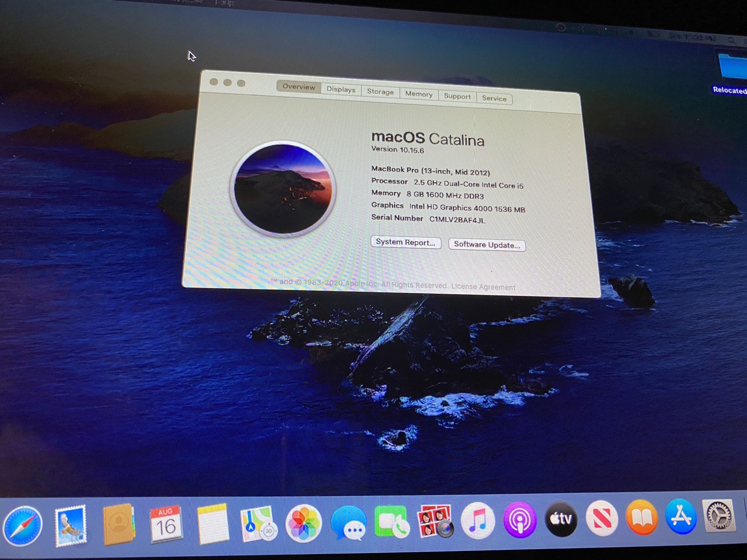The height and width of the screenshot is (560, 747).
Task: Open the Maps app
Action: point(260,525)
